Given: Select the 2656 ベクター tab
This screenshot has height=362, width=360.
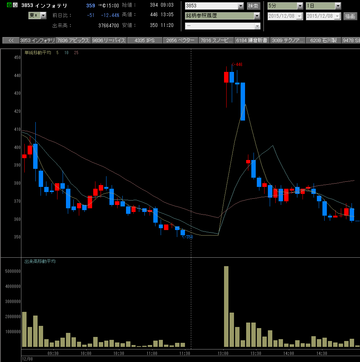Looking at the screenshot, I should point(180,40).
